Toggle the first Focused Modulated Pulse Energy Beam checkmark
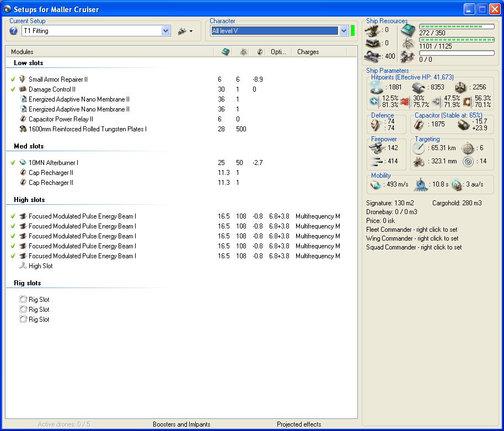The image size is (504, 431). (13, 216)
